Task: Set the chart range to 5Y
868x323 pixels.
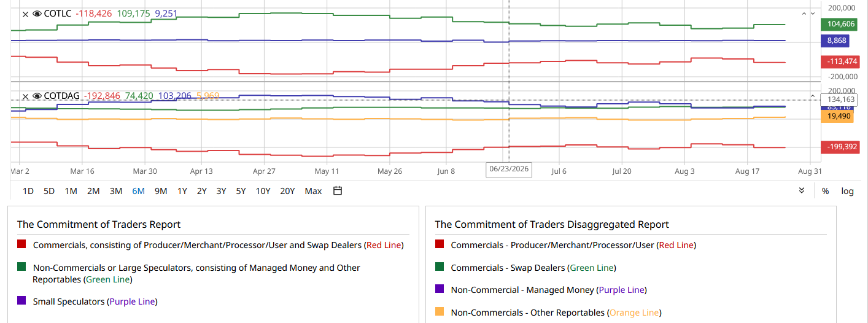Action: [241, 191]
